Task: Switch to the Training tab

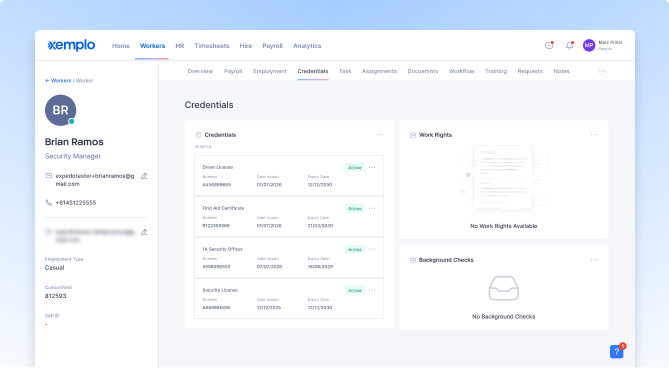Action: [496, 71]
